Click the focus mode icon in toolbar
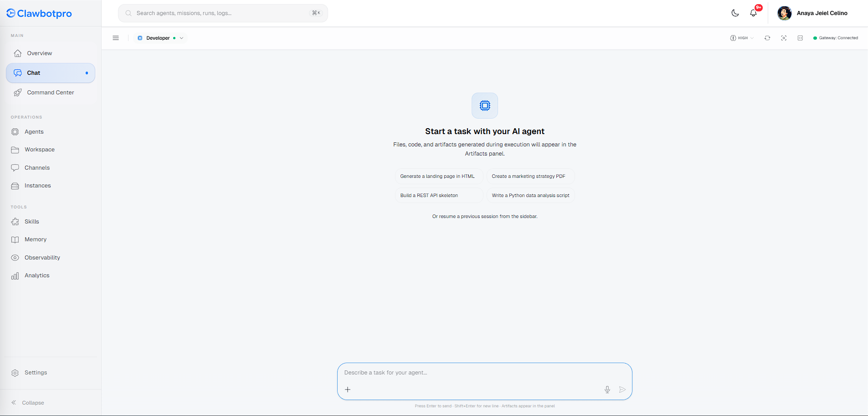Viewport: 868px width, 416px height. click(x=784, y=38)
